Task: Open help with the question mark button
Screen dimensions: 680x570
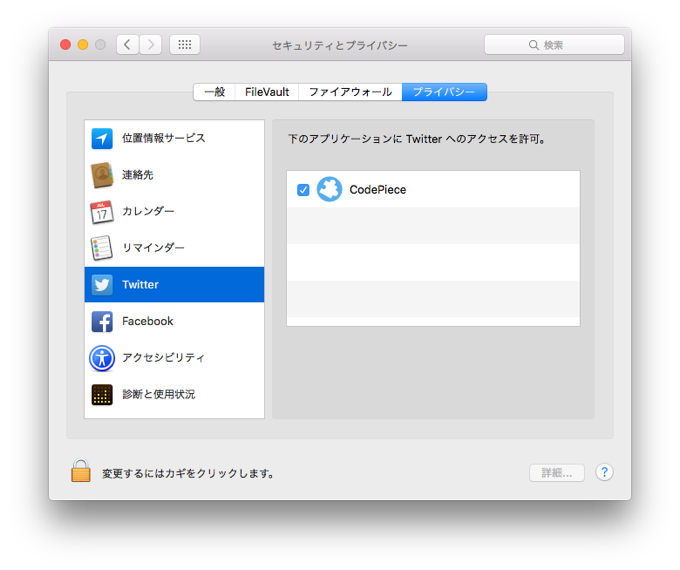Action: (604, 472)
